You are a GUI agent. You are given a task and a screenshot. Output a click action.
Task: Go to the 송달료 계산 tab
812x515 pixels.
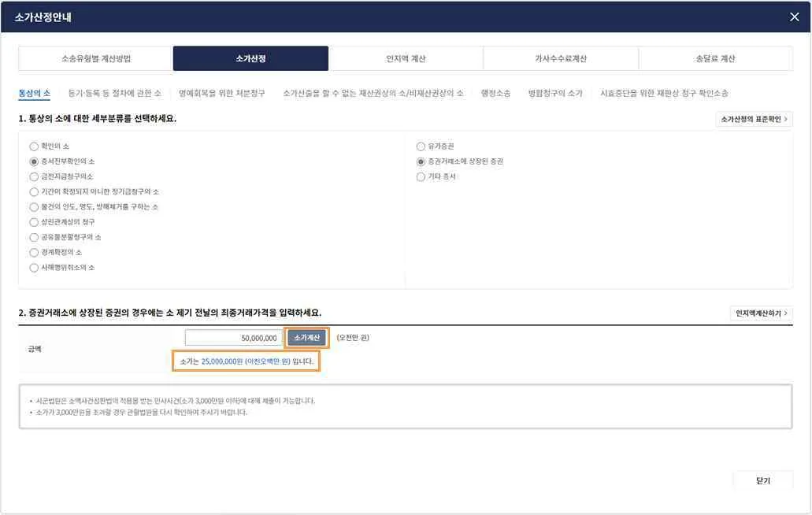point(715,58)
